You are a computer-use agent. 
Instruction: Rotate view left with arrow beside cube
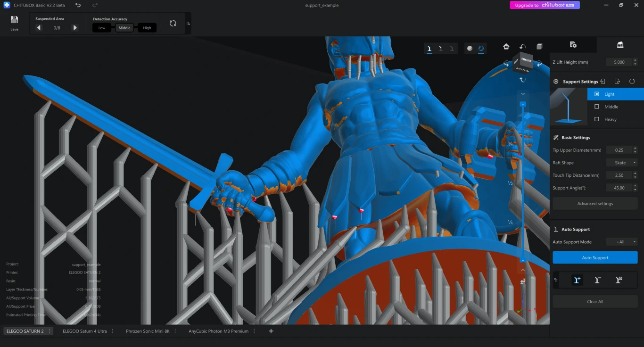pos(506,63)
